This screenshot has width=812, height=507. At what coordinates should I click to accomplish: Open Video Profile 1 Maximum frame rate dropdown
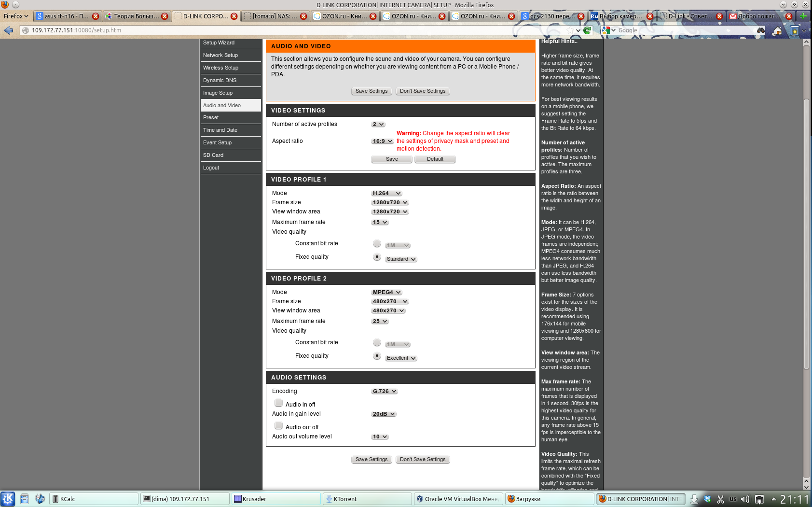point(380,222)
